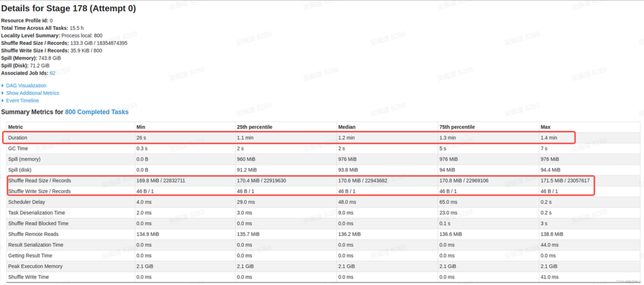Click shuffle read total 133.3 GiB / 18354874395
This screenshot has height=285, width=644.
point(99,43)
